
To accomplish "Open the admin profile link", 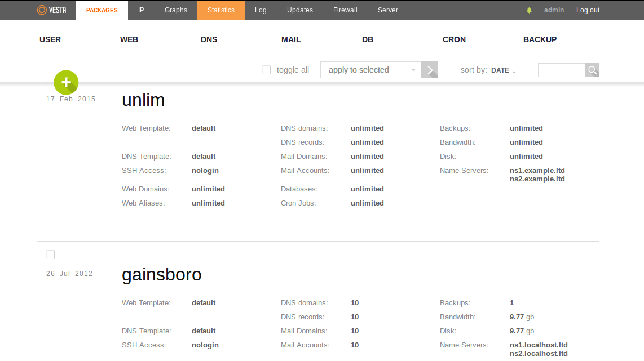I will 554,10.
